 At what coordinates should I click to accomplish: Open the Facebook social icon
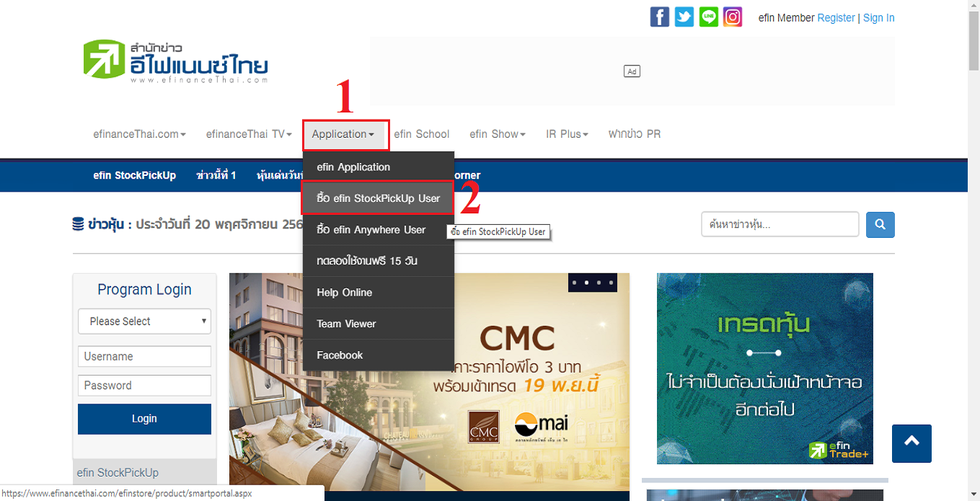660,17
